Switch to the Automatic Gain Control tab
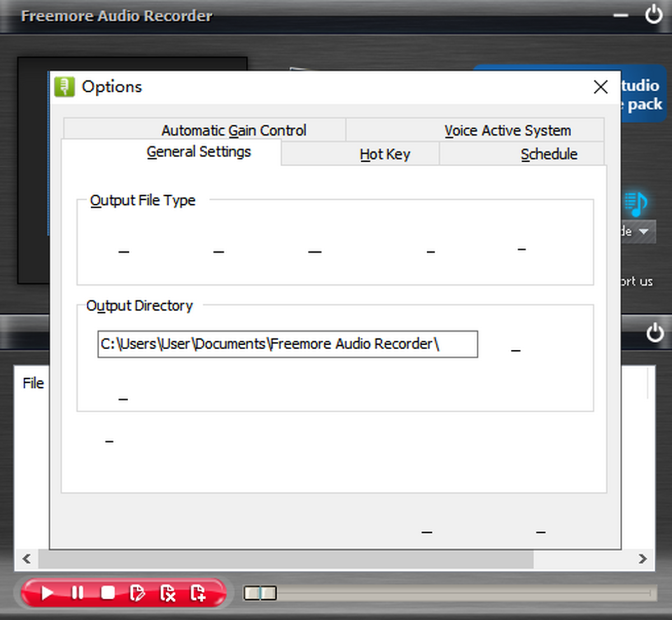672x620 pixels. pos(204,130)
